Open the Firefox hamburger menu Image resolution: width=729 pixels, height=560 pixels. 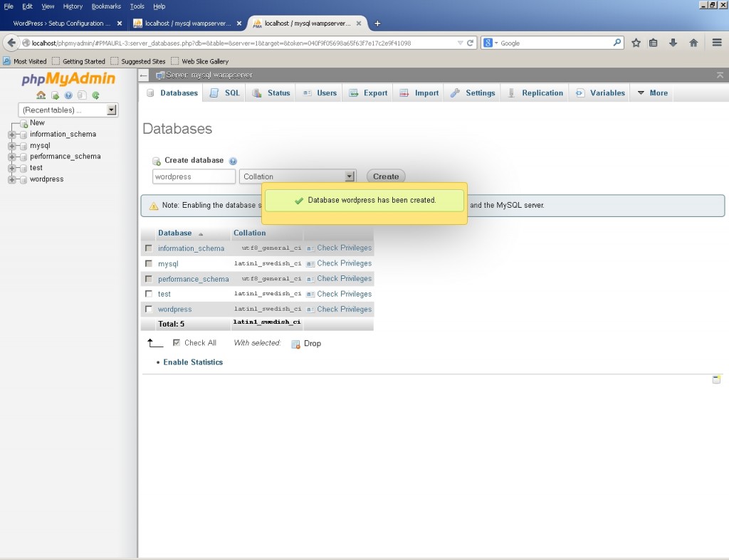717,43
